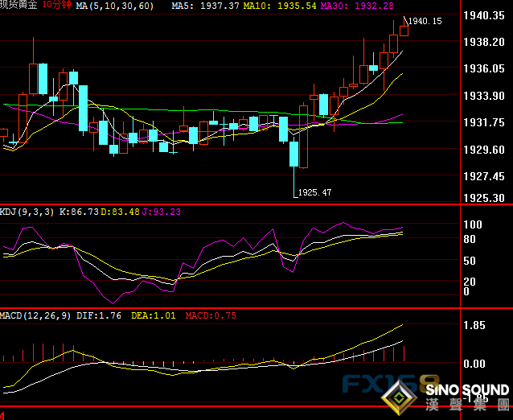Screen dimensions: 513x420
Task: Click the 1933.90 price axis label
Action: tap(485, 97)
